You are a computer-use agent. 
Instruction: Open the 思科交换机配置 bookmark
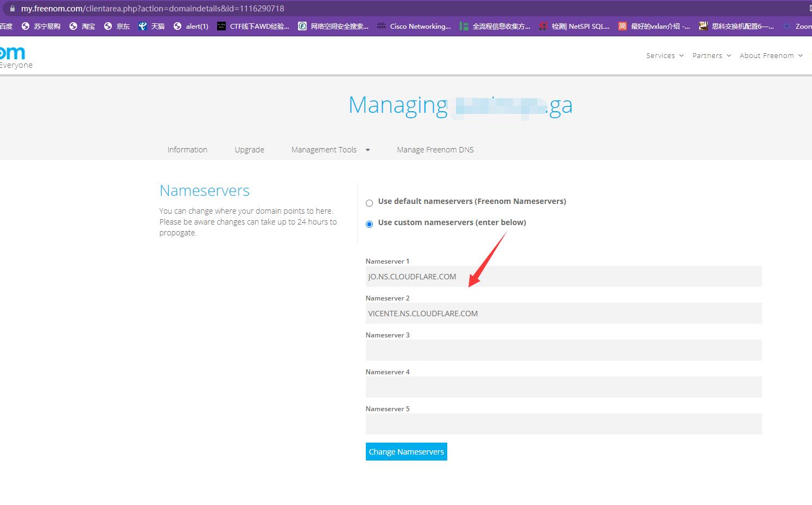tap(737, 26)
